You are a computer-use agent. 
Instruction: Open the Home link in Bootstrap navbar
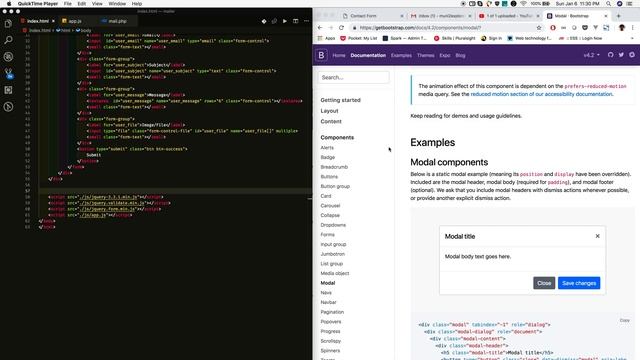[x=339, y=56]
